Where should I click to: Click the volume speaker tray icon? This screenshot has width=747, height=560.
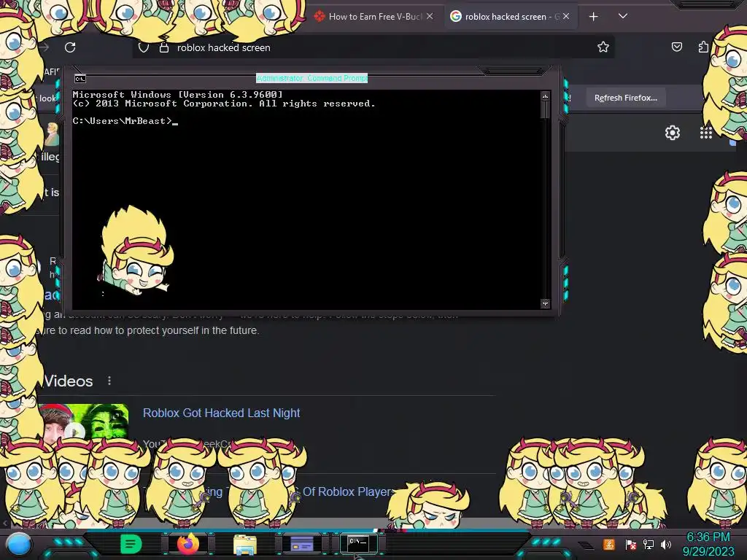[x=666, y=545]
